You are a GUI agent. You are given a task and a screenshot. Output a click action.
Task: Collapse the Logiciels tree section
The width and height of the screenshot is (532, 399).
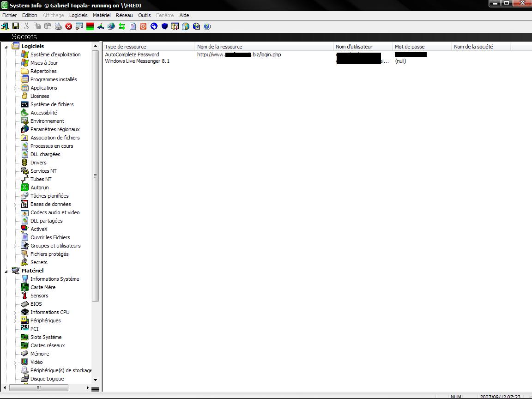tap(6, 47)
